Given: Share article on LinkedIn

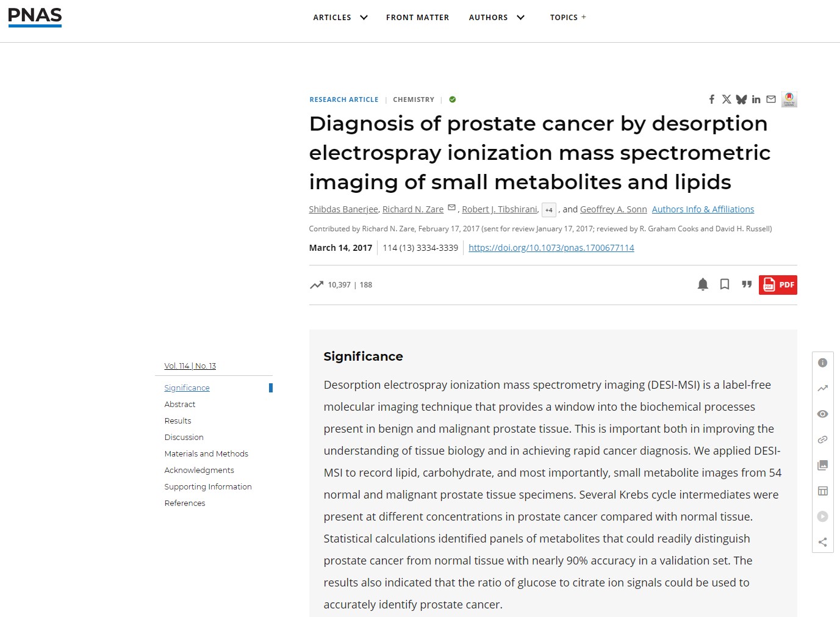Looking at the screenshot, I should click(756, 99).
